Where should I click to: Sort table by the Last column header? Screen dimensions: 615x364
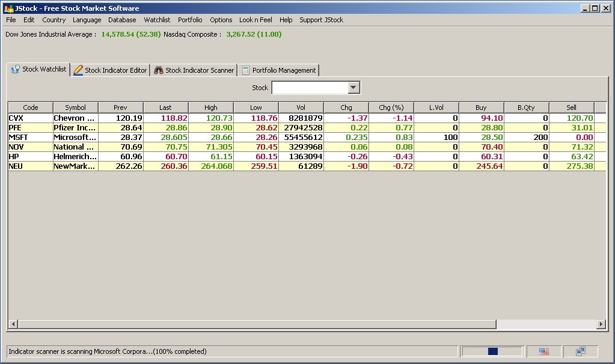tap(165, 108)
